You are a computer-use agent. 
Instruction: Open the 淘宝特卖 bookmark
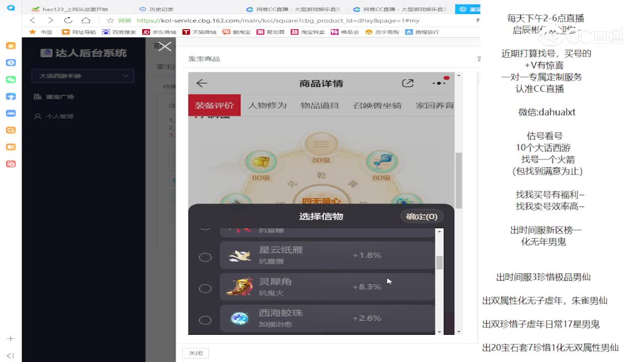308,32
